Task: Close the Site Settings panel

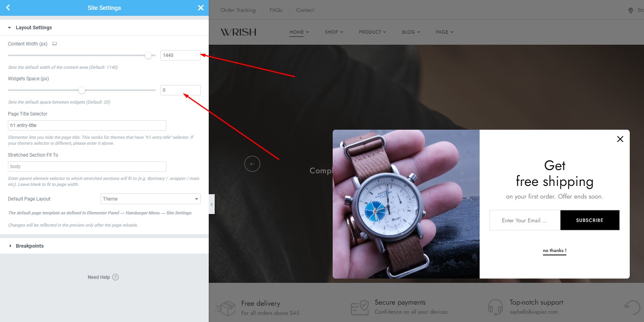Action: 201,8
